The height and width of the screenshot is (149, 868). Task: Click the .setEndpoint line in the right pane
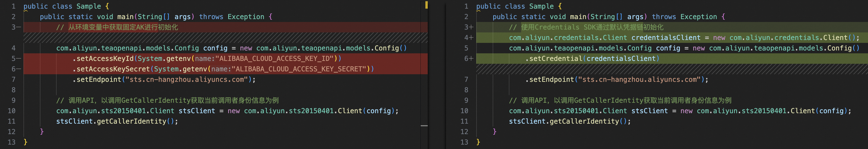[617, 80]
